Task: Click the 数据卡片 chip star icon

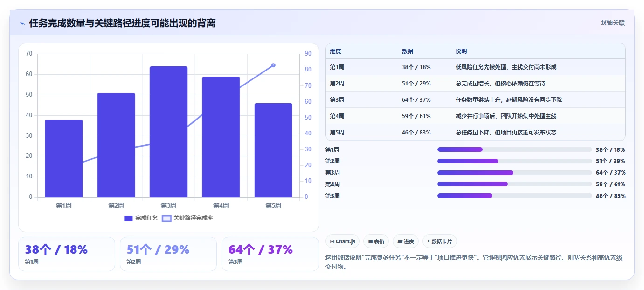Action: [429, 241]
